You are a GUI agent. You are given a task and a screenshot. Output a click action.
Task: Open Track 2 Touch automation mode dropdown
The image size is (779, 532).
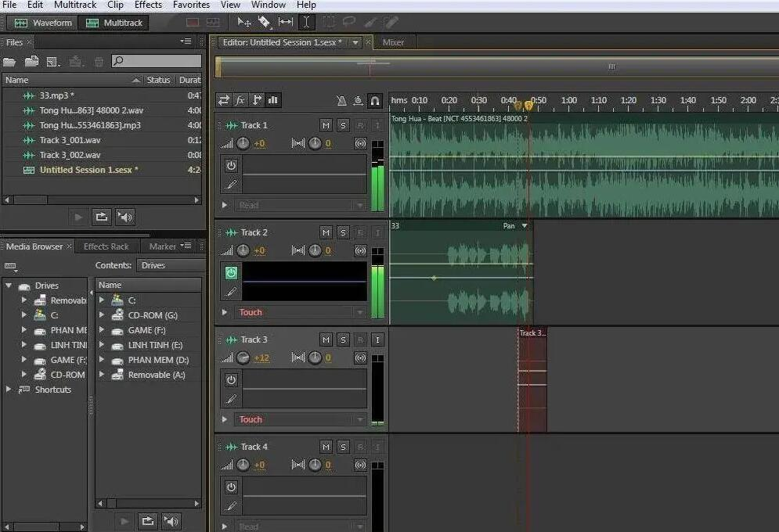pos(359,312)
